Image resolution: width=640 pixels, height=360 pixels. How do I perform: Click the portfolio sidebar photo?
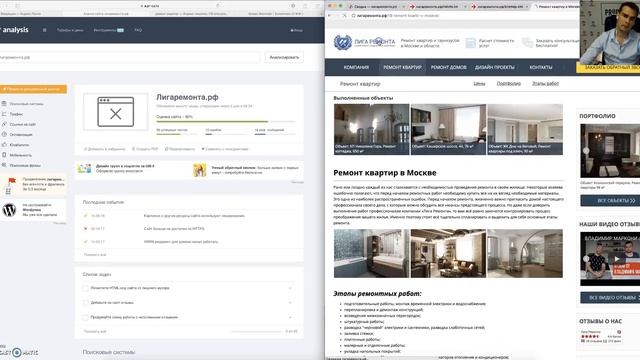coord(610,151)
